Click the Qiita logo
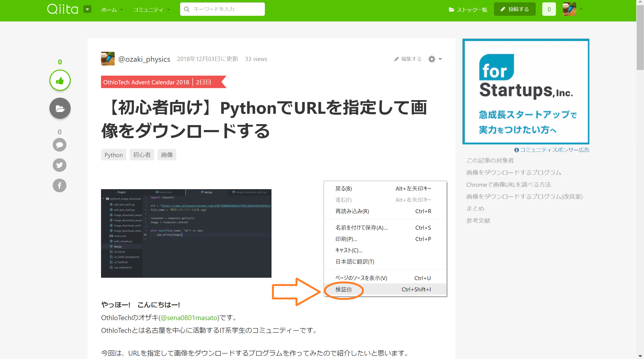Image resolution: width=644 pixels, height=359 pixels. point(62,9)
